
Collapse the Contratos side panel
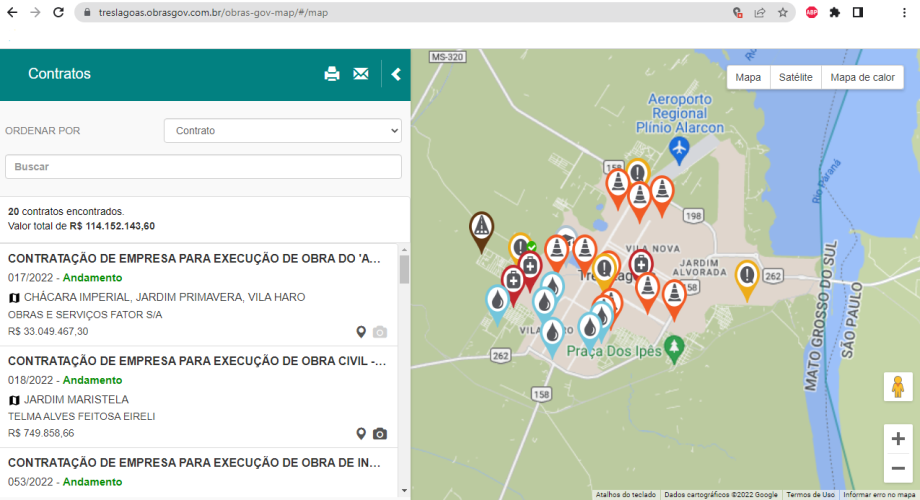(396, 74)
